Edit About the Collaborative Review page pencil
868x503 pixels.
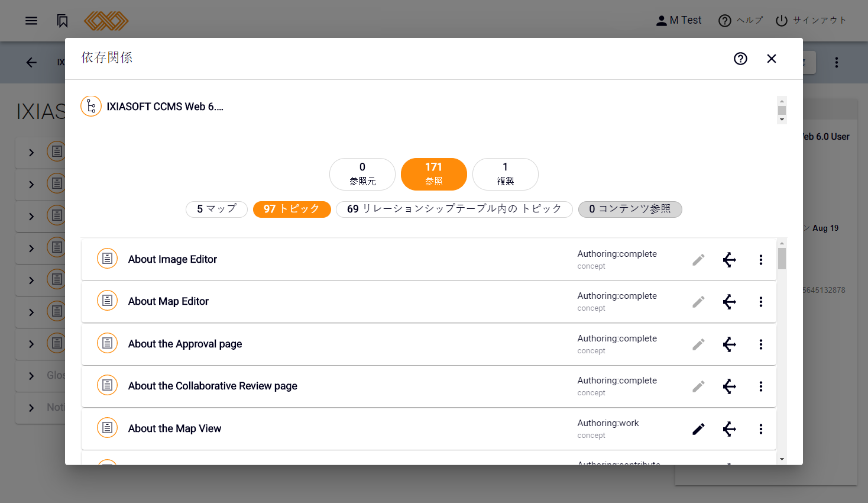click(698, 386)
